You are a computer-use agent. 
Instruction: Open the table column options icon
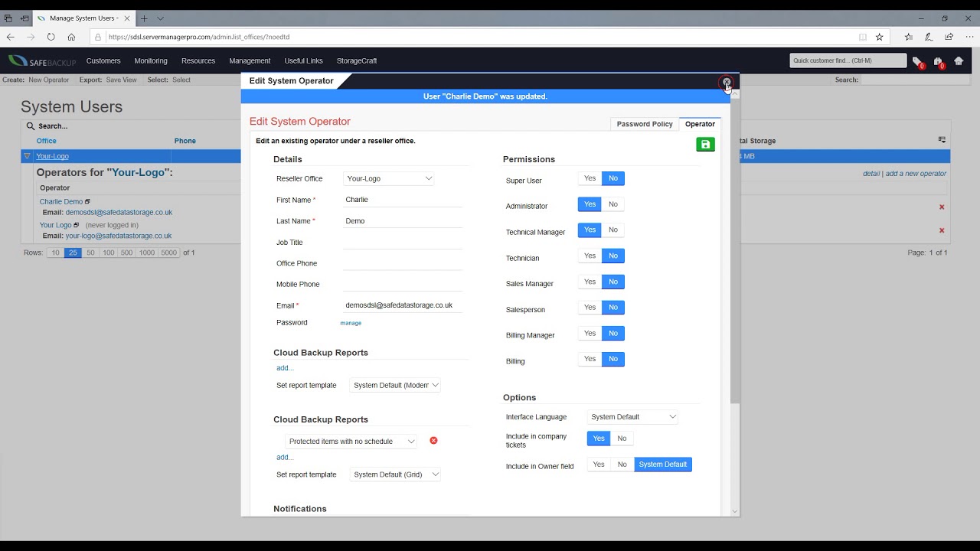(x=942, y=140)
